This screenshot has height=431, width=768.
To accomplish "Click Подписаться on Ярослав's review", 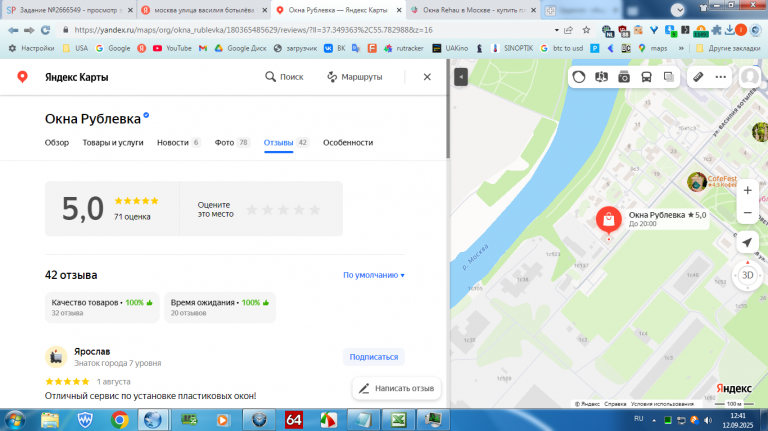I will pyautogui.click(x=374, y=357).
